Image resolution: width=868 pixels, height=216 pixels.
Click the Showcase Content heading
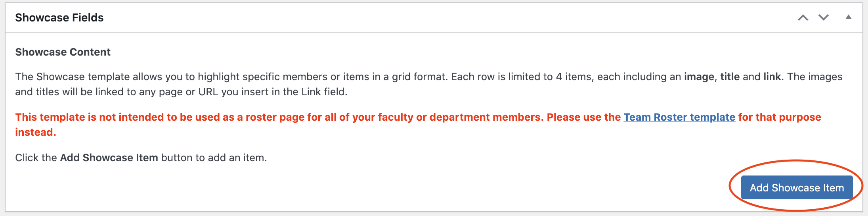63,52
